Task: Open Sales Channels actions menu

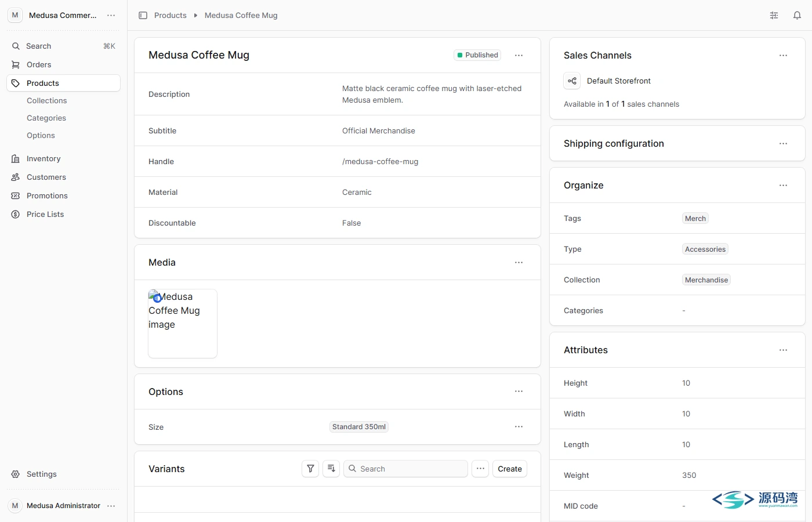Action: 783,55
